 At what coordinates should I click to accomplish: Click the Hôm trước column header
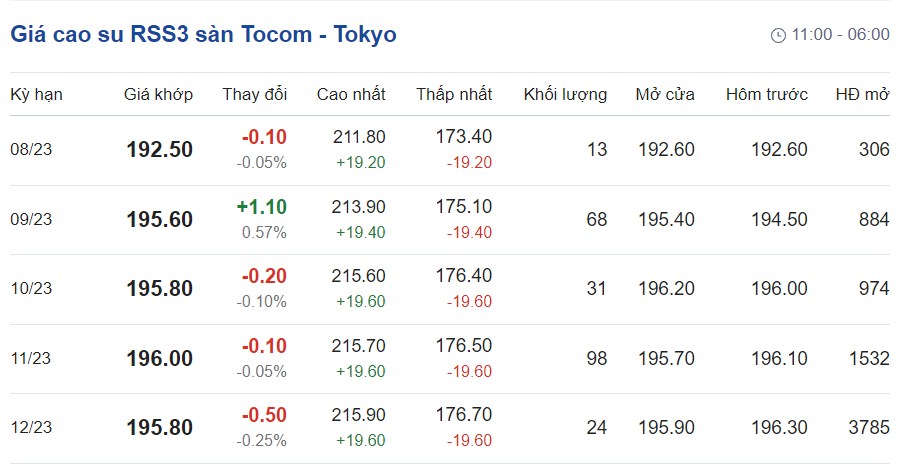click(766, 94)
